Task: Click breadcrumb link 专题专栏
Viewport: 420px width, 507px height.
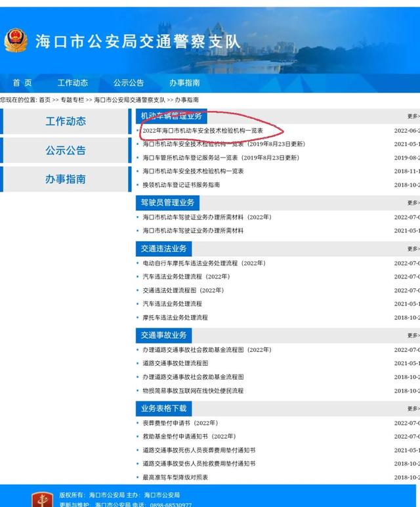Action: point(72,100)
